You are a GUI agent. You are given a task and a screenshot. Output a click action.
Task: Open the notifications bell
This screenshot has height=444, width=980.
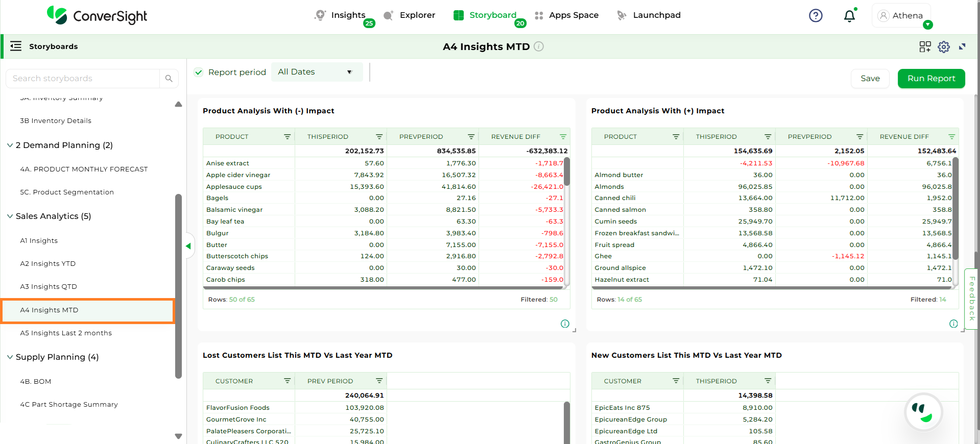click(x=849, y=16)
